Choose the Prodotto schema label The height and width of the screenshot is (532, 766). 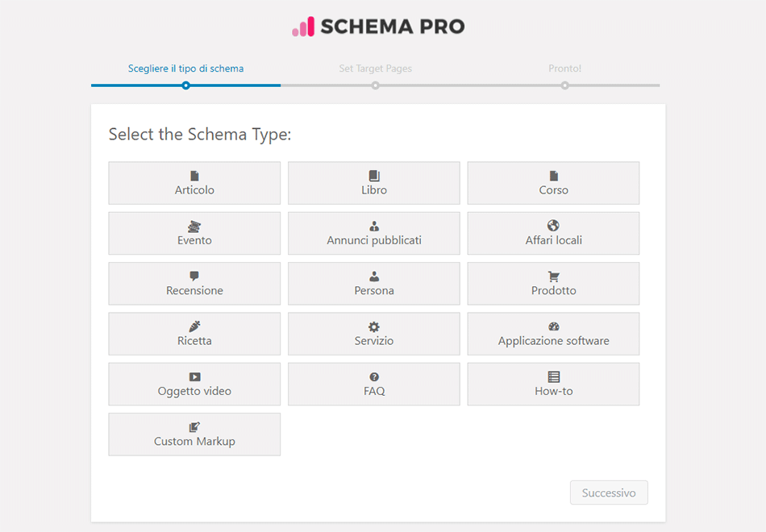click(553, 291)
